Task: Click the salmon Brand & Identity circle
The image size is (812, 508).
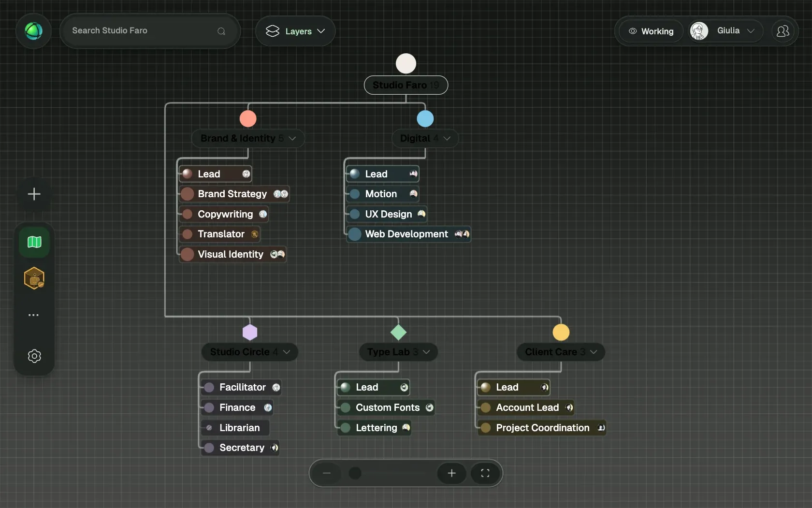Action: coord(248,118)
